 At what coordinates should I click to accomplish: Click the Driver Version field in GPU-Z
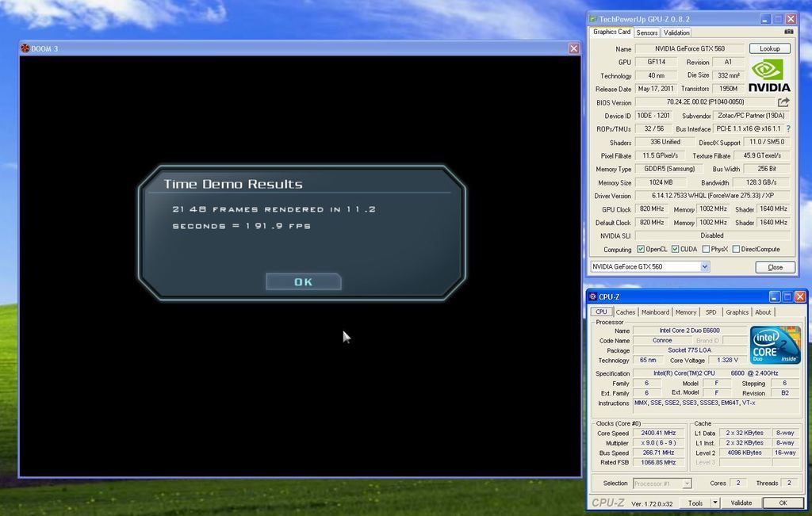coord(713,196)
